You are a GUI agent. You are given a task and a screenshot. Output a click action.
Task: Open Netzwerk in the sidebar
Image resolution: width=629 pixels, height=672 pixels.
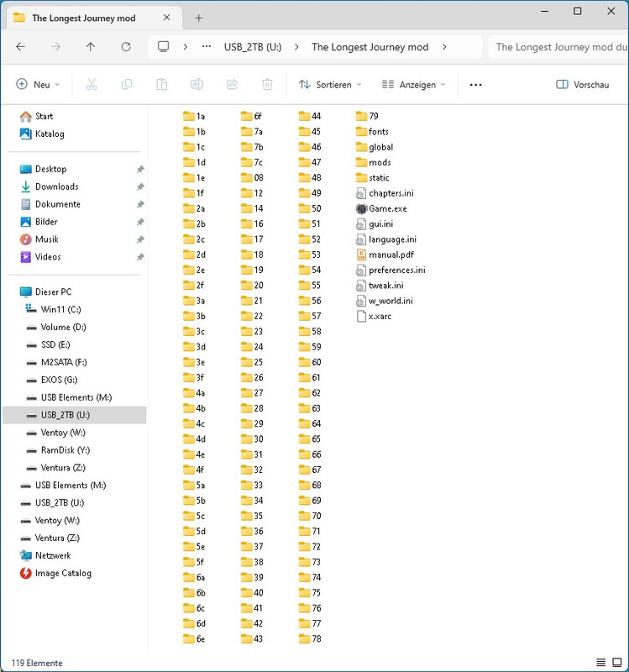[45, 555]
